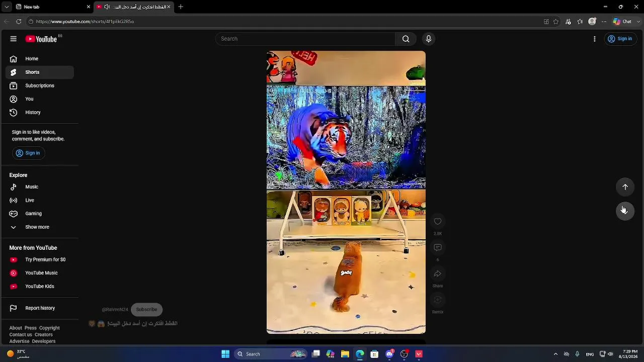The height and width of the screenshot is (362, 644).
Task: Go to the previous Short with the up arrow
Action: coord(625,187)
